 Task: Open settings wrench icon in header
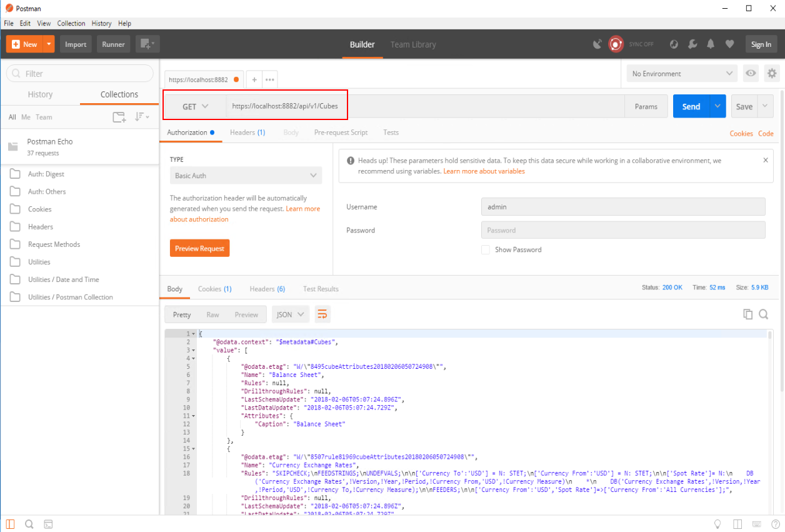pos(692,44)
